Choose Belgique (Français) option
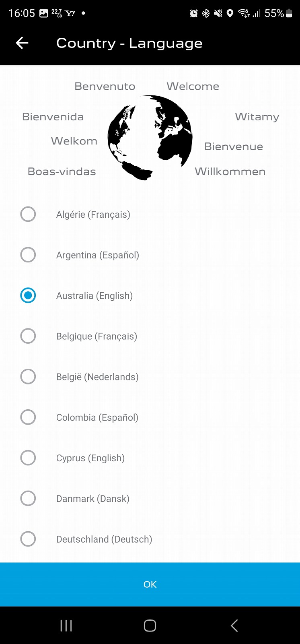The width and height of the screenshot is (300, 644). click(28, 336)
